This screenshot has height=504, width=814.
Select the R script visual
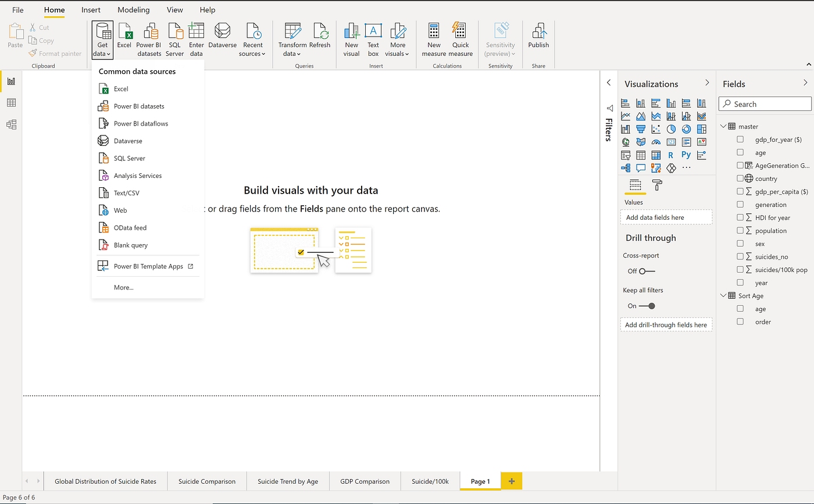pos(671,155)
